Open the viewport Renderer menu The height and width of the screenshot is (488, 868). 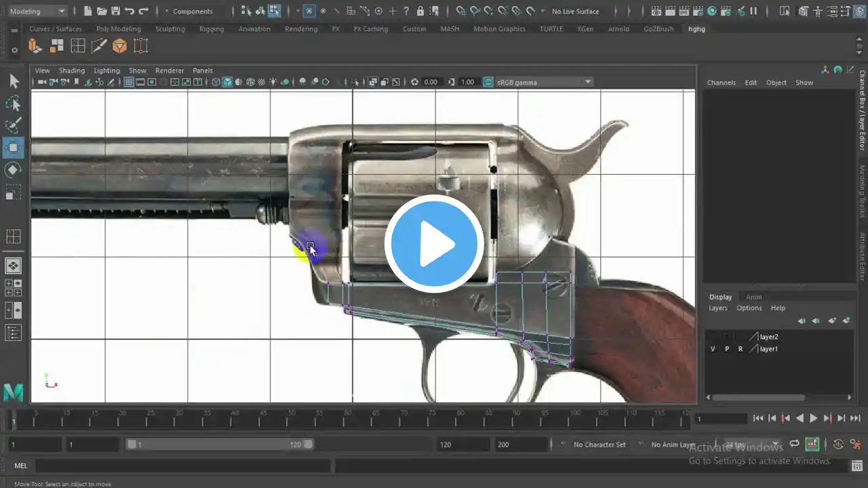[x=170, y=70]
